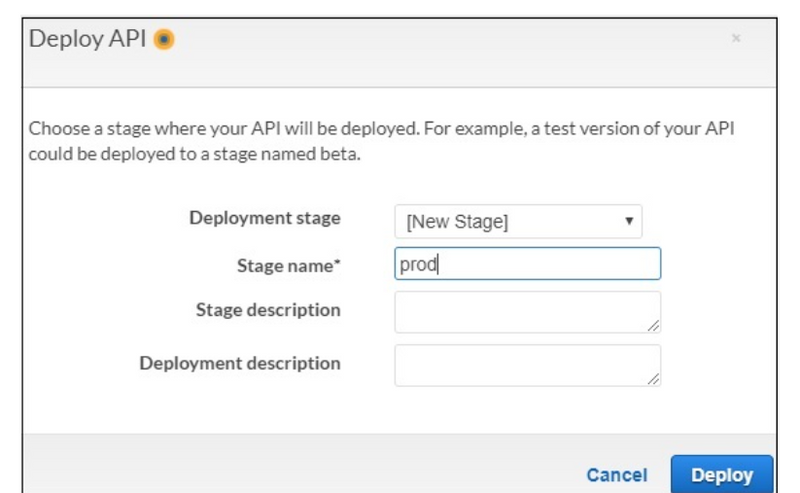The height and width of the screenshot is (493, 800).
Task: Click the gray footer bar left of Cancel
Action: click(x=300, y=468)
